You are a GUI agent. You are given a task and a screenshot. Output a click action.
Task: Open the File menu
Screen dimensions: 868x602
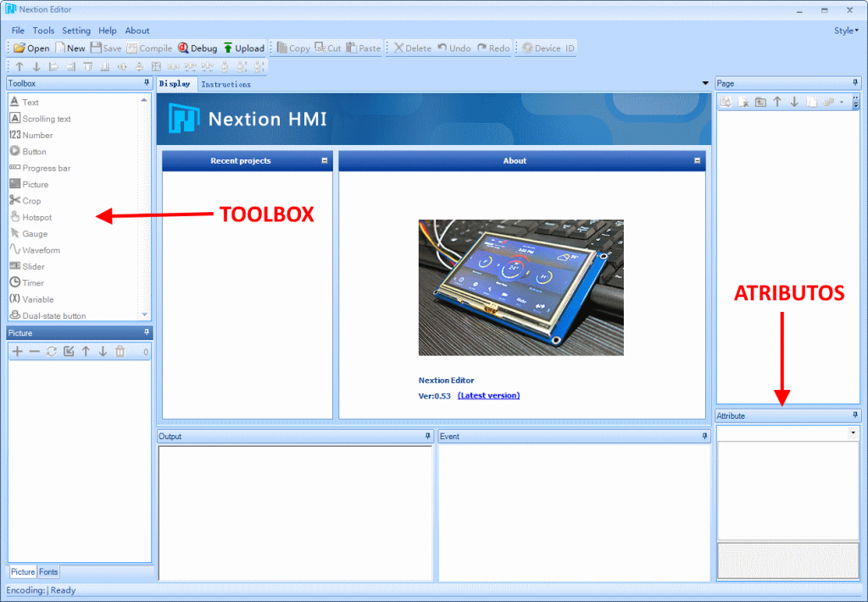[x=18, y=31]
